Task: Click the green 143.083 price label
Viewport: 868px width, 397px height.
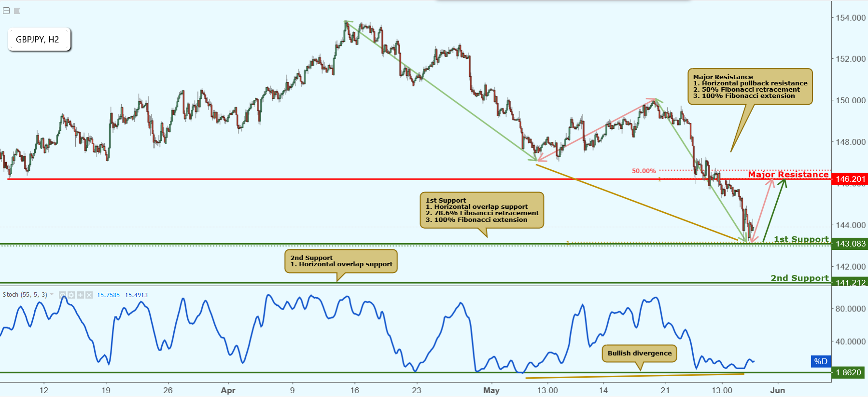Action: (849, 244)
